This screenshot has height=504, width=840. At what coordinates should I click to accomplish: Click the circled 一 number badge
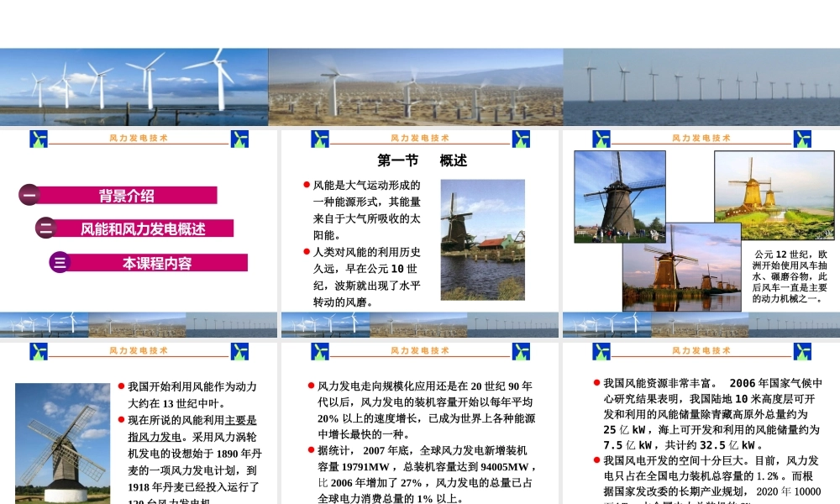click(29, 195)
